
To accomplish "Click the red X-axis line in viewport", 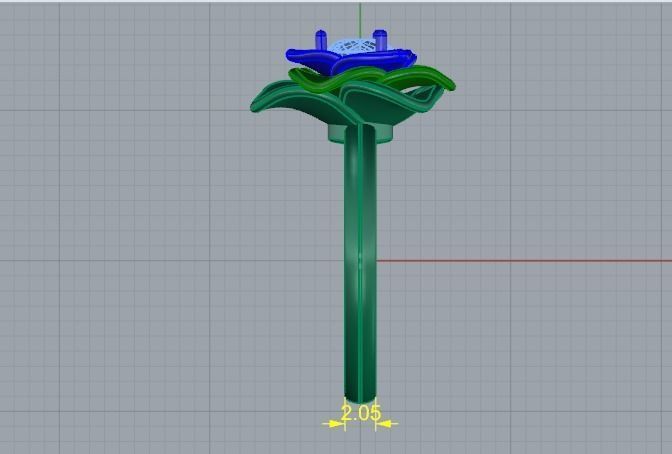I will point(524,260).
